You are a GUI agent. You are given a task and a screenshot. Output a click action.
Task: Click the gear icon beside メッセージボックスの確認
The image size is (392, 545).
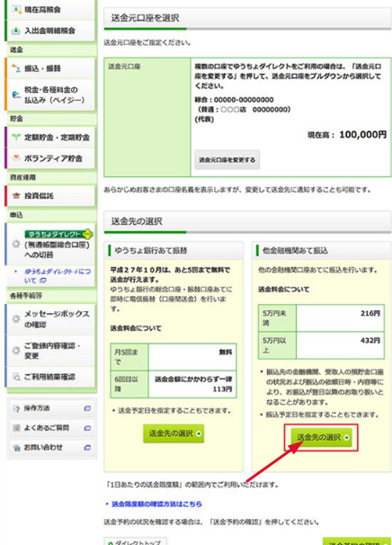pos(16,318)
